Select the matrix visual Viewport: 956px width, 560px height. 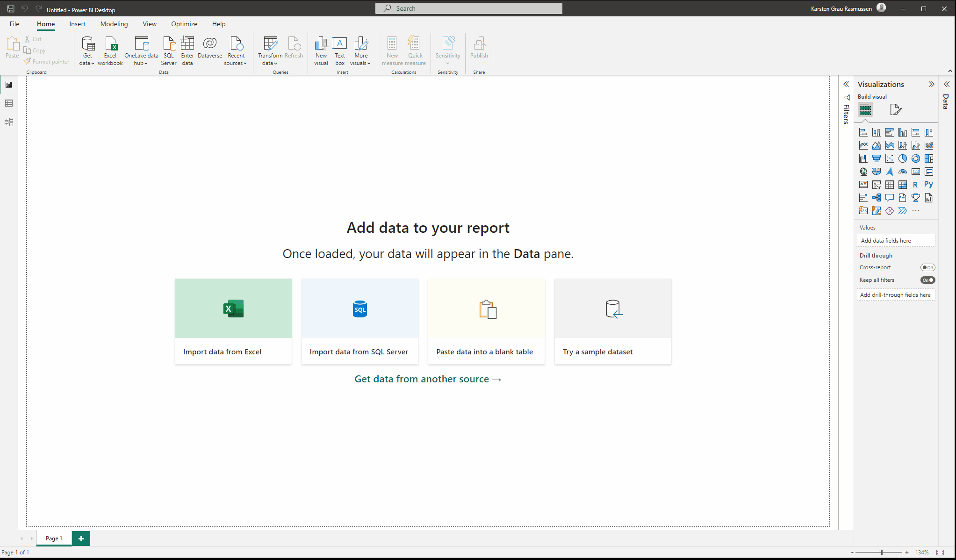(903, 185)
